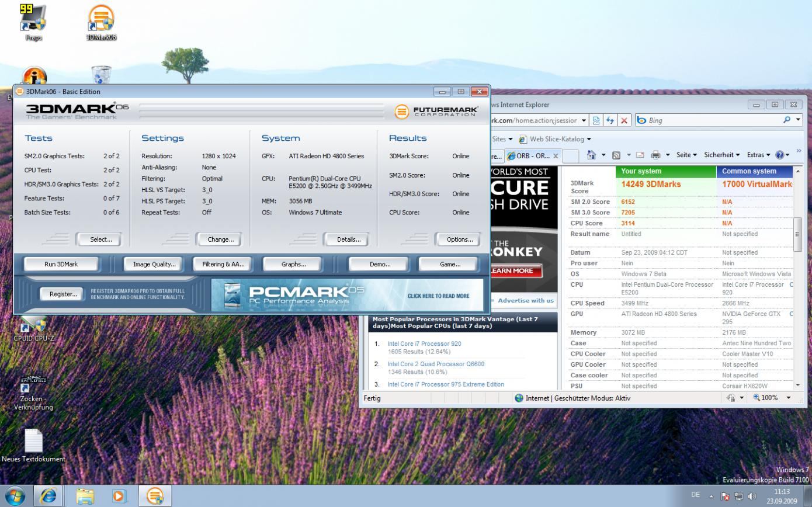Click the red stop icon in IE
Image resolution: width=812 pixels, height=507 pixels.
coord(624,120)
